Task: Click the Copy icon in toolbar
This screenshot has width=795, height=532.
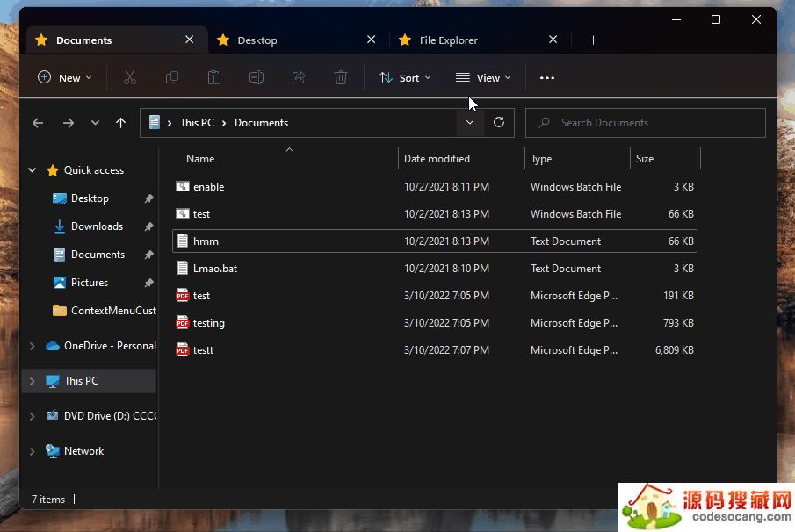Action: (172, 78)
